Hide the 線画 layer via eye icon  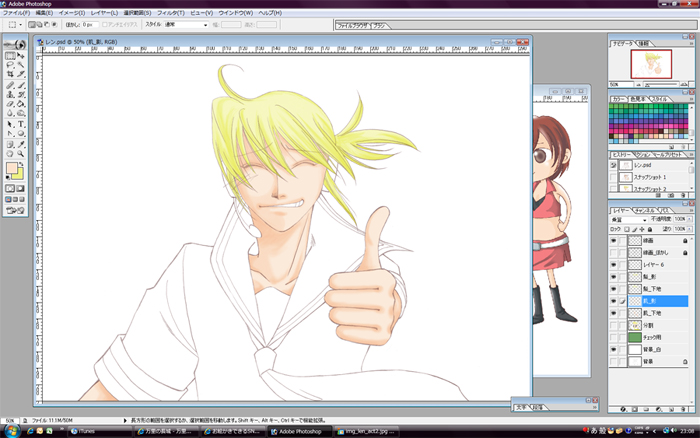point(614,240)
